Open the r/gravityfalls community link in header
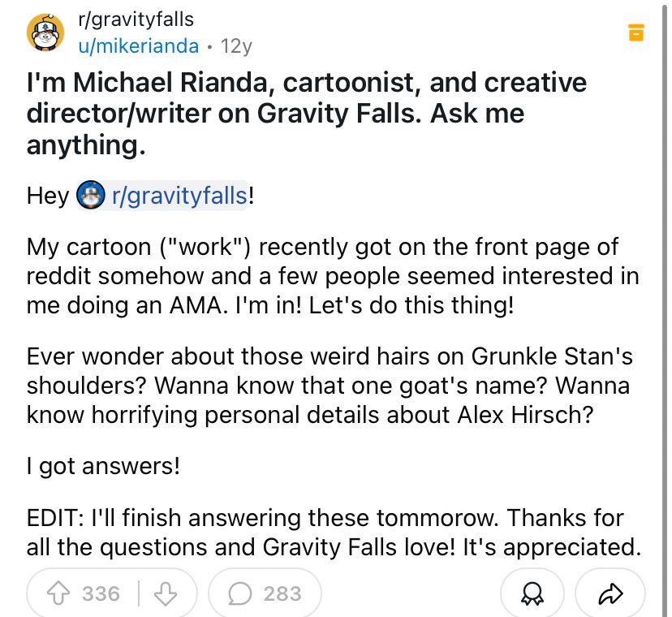 [x=136, y=19]
